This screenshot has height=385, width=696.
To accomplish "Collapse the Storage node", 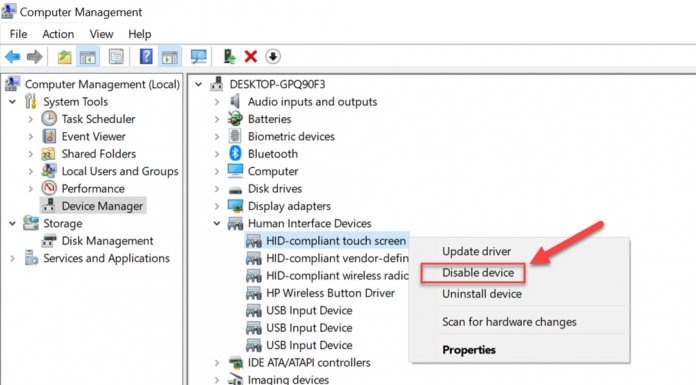I will coord(12,223).
